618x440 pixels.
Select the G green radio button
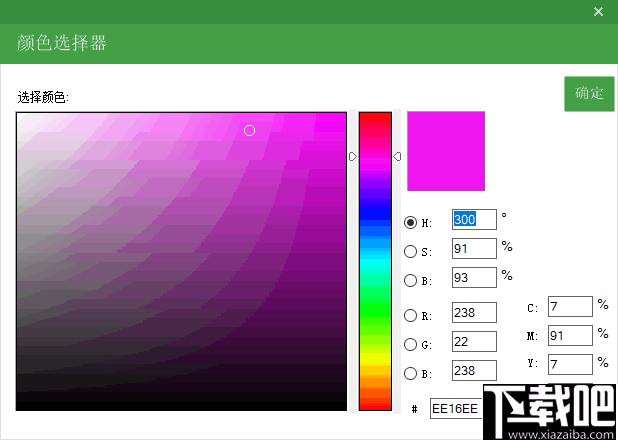click(x=410, y=344)
